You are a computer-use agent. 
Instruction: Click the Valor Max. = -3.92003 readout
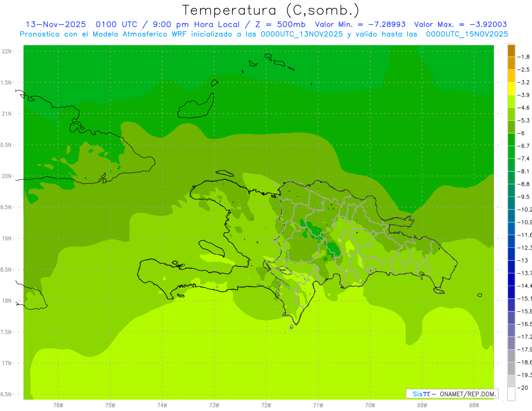(x=461, y=24)
